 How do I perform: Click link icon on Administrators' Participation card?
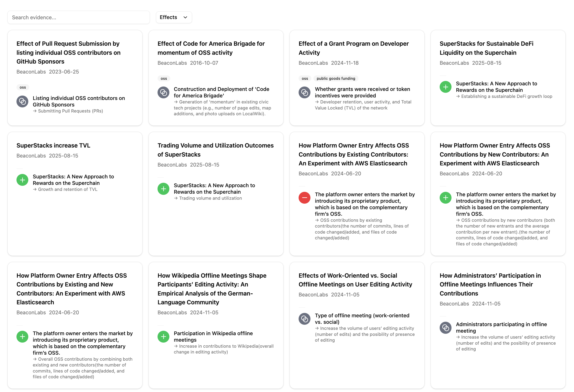[445, 328]
